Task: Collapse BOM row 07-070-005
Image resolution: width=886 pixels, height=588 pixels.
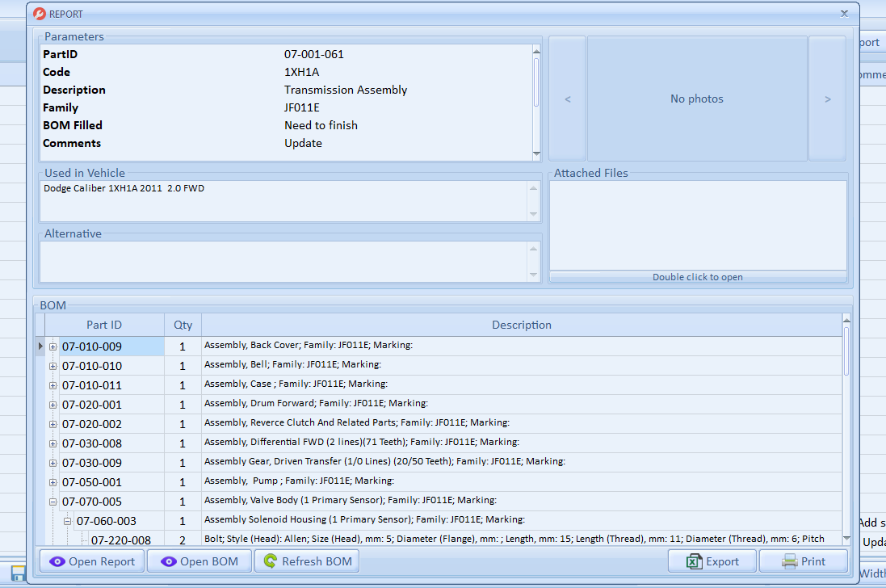Action: pyautogui.click(x=53, y=502)
